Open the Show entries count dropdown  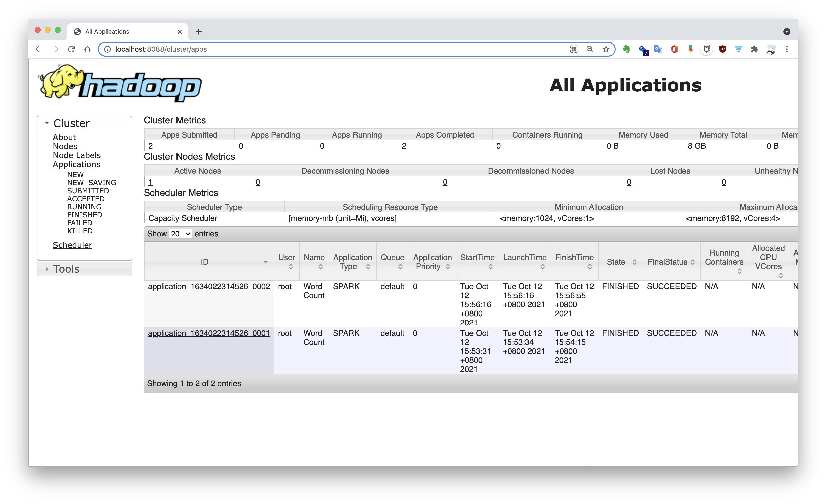click(180, 234)
